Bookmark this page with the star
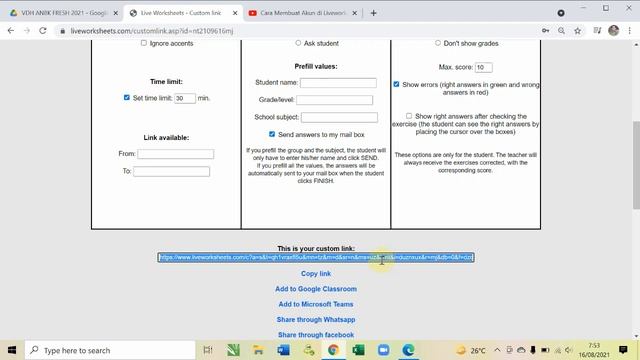The height and width of the screenshot is (360, 640). click(578, 31)
